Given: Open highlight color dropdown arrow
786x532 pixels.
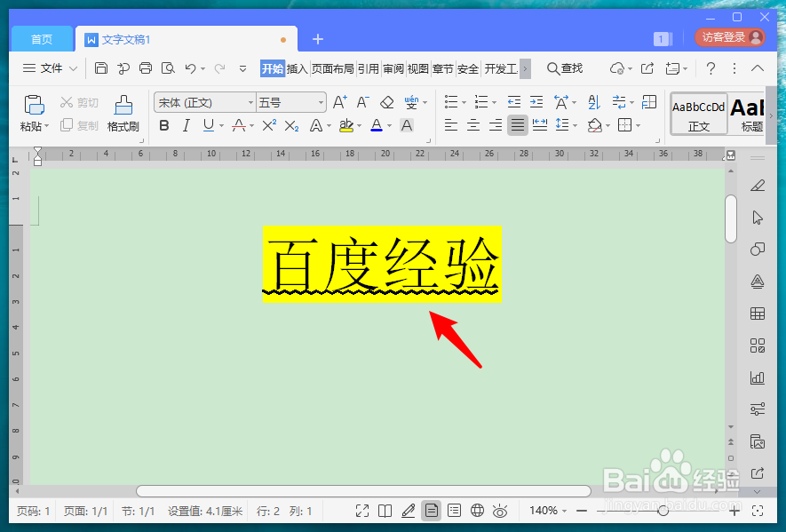Looking at the screenshot, I should [x=359, y=126].
